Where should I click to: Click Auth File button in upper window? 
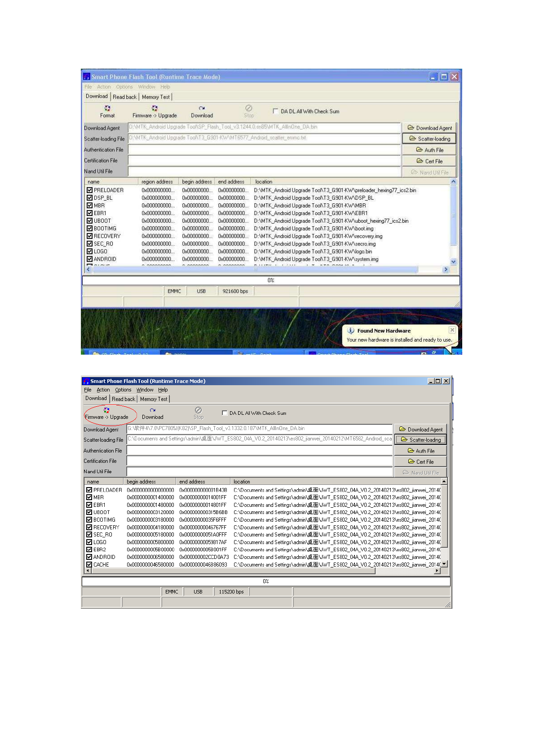(429, 150)
